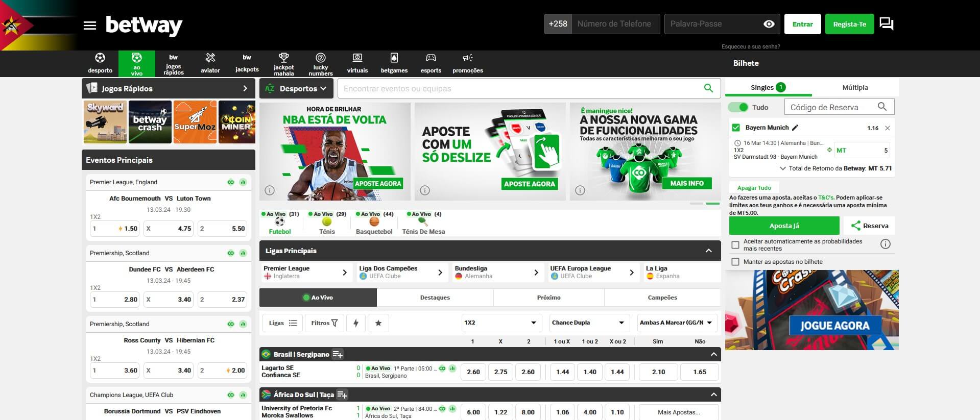This screenshot has width=980, height=420.
Task: Click the search magnifier in the events field
Action: (708, 88)
